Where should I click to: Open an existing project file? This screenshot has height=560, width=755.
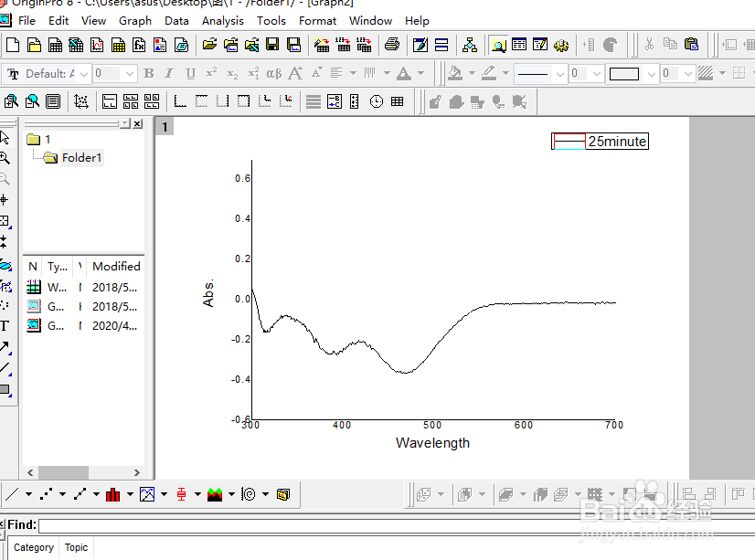coord(209,46)
